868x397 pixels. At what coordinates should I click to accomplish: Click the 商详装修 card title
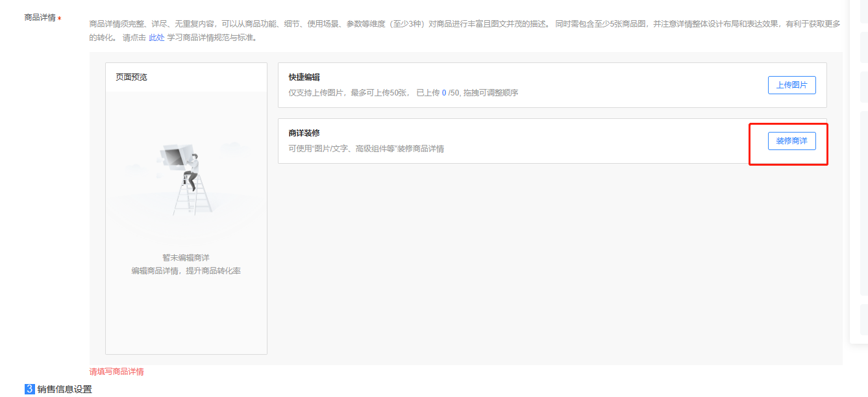304,133
